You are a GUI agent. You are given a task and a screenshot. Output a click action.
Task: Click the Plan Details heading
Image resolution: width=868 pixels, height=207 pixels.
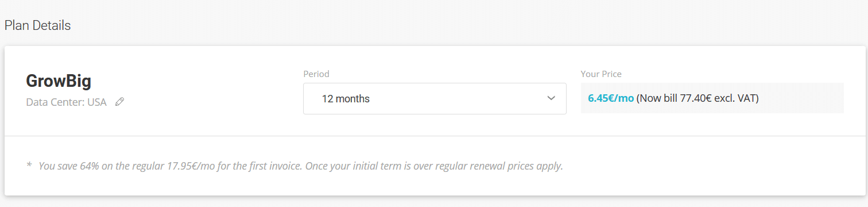38,26
